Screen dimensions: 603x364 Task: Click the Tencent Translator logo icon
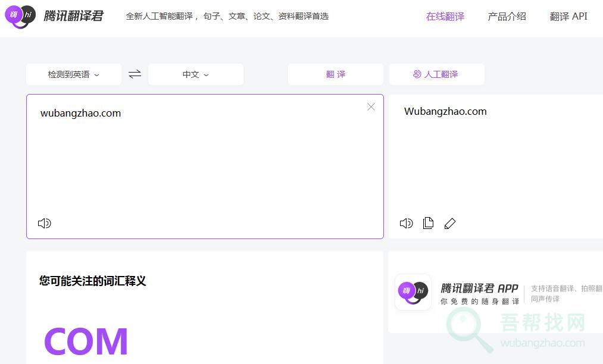click(20, 16)
